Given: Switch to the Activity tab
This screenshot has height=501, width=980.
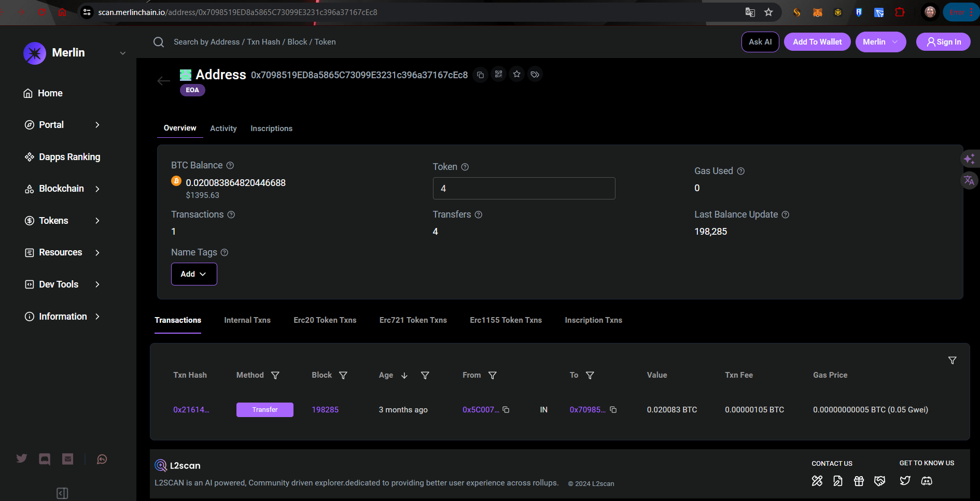Looking at the screenshot, I should click(223, 128).
